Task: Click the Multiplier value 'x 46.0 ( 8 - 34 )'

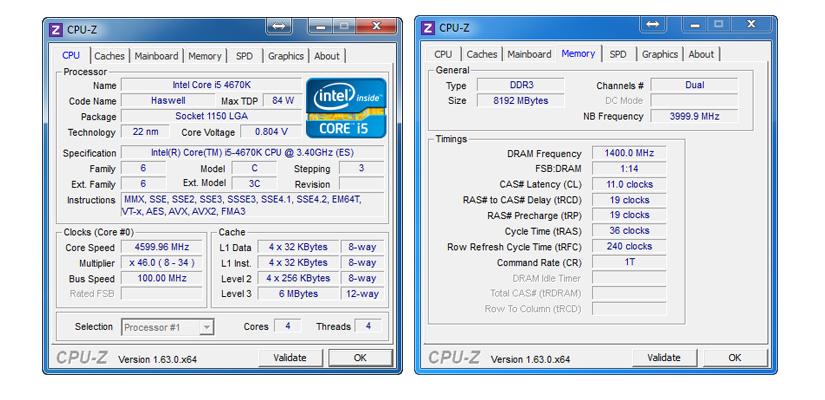Action: (x=162, y=263)
